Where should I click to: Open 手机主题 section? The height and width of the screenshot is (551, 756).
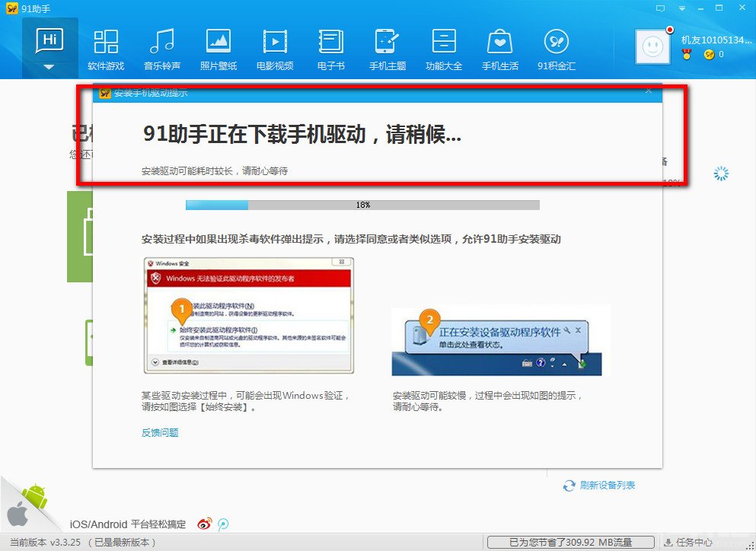point(388,50)
